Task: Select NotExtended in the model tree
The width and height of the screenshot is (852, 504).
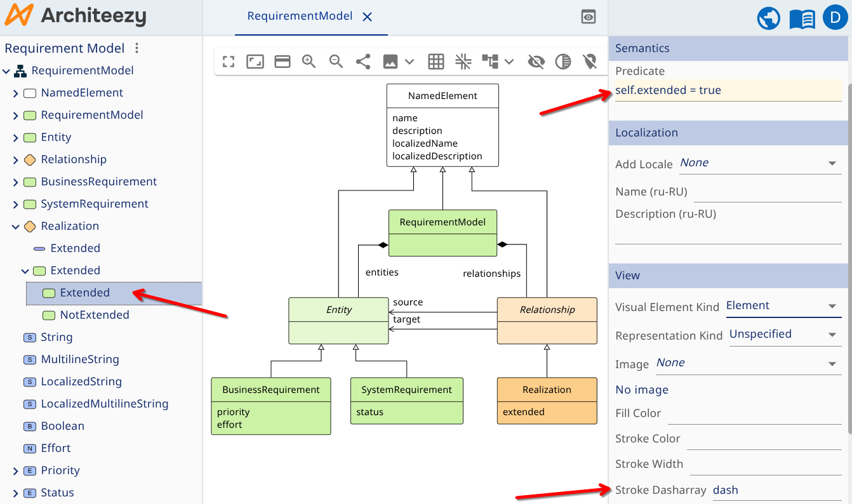Action: (95, 315)
